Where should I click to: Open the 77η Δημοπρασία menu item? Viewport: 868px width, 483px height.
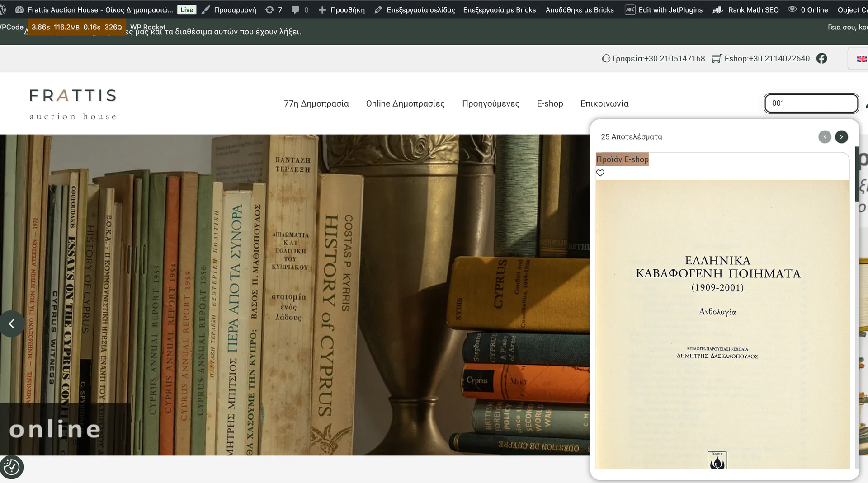[316, 103]
